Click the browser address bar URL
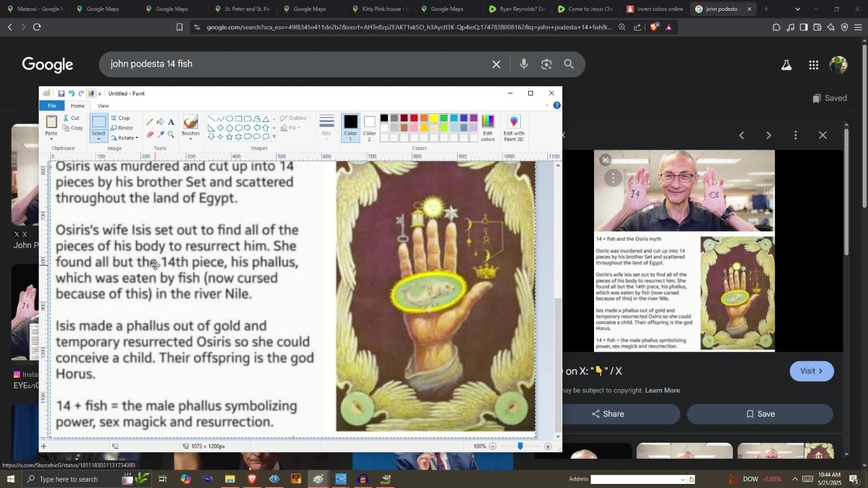This screenshot has width=868, height=488. click(x=409, y=27)
